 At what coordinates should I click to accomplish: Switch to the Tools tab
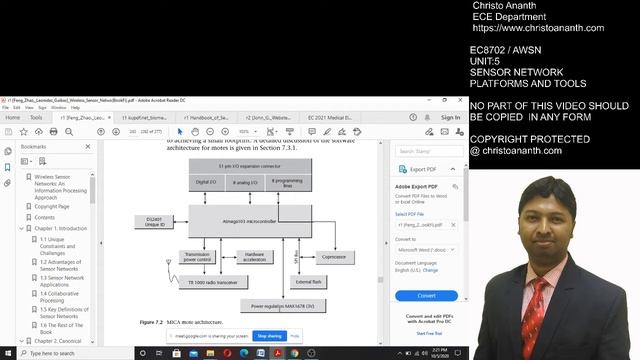point(36,117)
